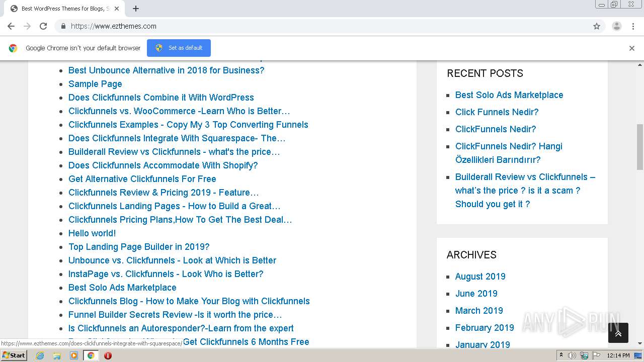Screen dimensions: 644x362
Task: Open Best Unbounce Alternative in 2018 link
Action: (x=166, y=70)
